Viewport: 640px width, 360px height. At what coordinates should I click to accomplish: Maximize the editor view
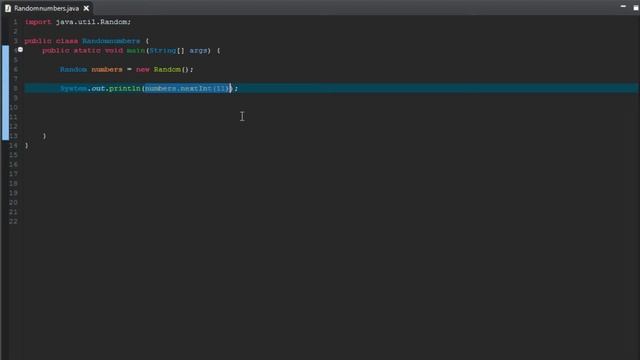[636, 7]
